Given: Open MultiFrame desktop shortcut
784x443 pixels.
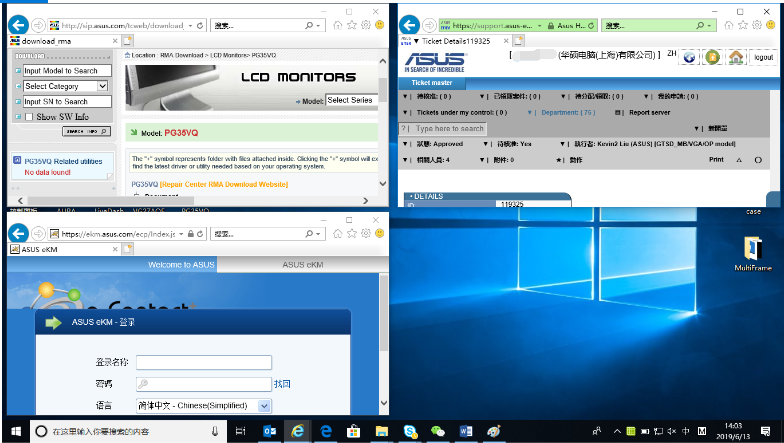Looking at the screenshot, I should [753, 254].
